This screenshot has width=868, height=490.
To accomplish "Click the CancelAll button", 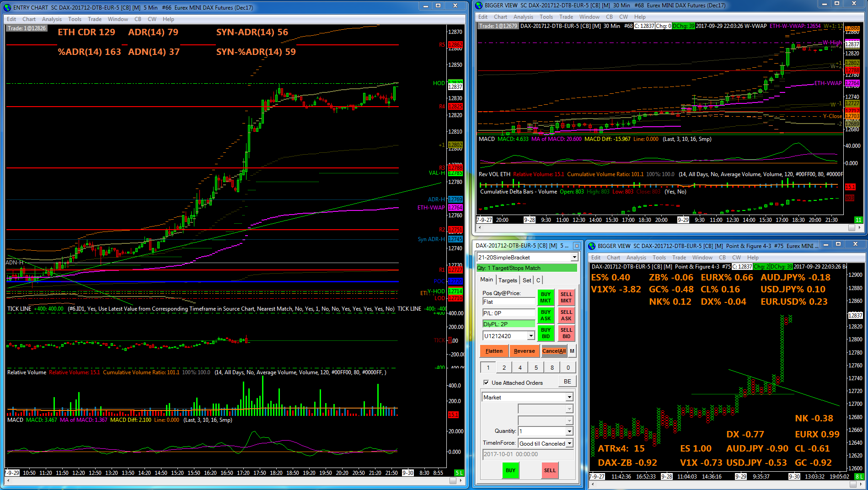I will coord(554,351).
